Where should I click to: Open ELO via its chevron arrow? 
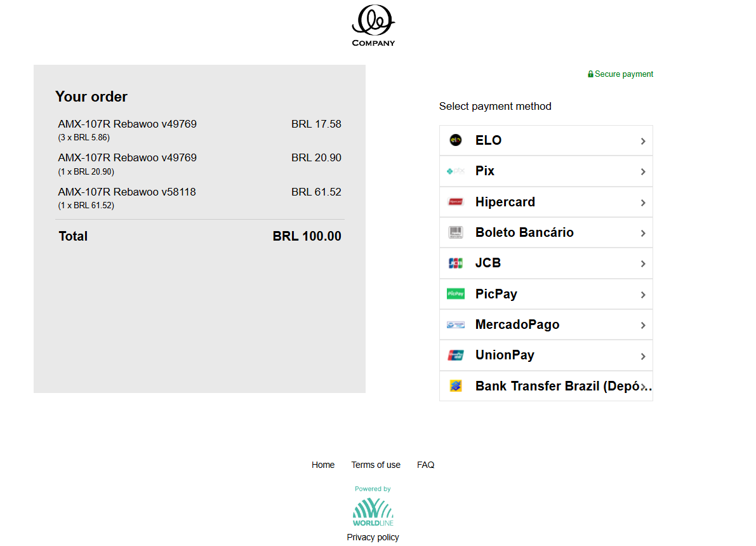pos(643,141)
